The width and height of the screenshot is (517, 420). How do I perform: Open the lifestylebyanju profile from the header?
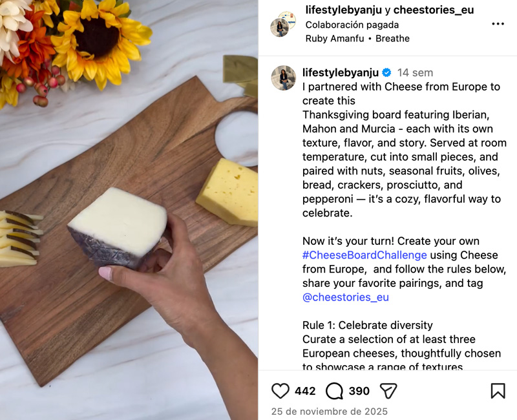(x=344, y=10)
